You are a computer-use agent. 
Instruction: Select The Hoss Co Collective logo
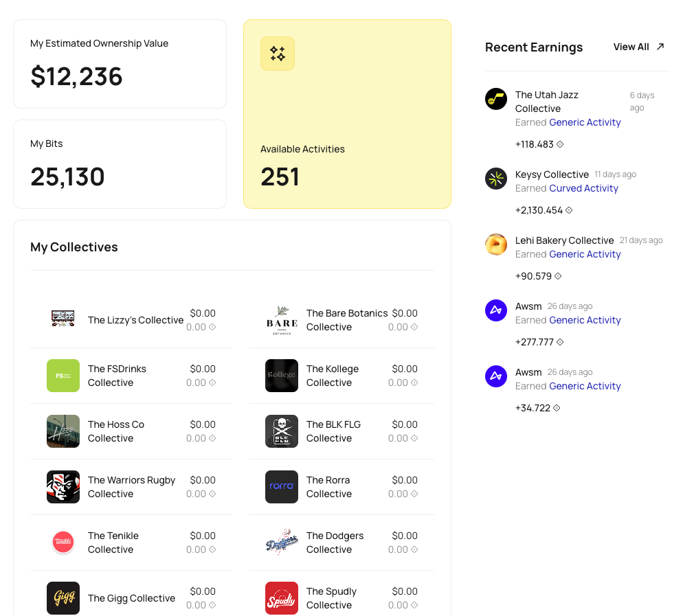pyautogui.click(x=63, y=431)
